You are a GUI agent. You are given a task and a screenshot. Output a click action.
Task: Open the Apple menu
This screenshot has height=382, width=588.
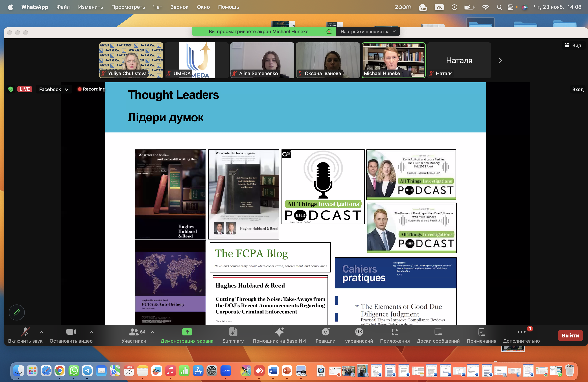click(x=11, y=7)
